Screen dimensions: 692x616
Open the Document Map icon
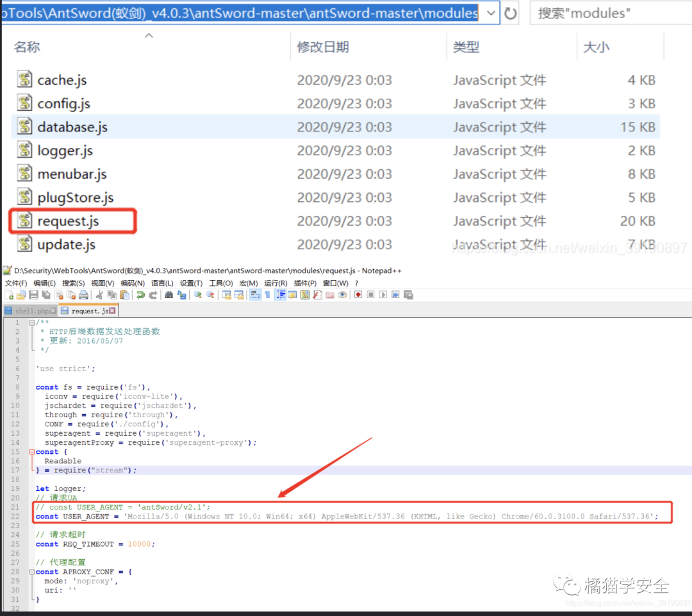[x=304, y=295]
